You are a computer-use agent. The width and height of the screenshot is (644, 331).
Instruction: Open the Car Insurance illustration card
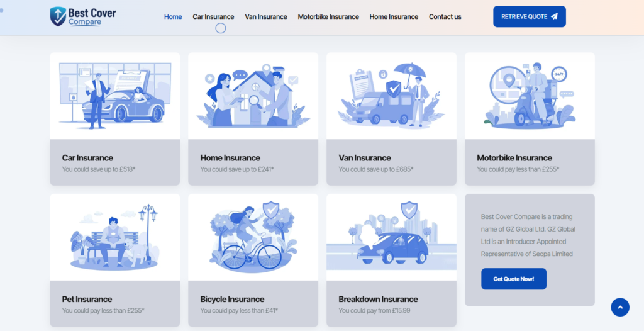(x=115, y=96)
